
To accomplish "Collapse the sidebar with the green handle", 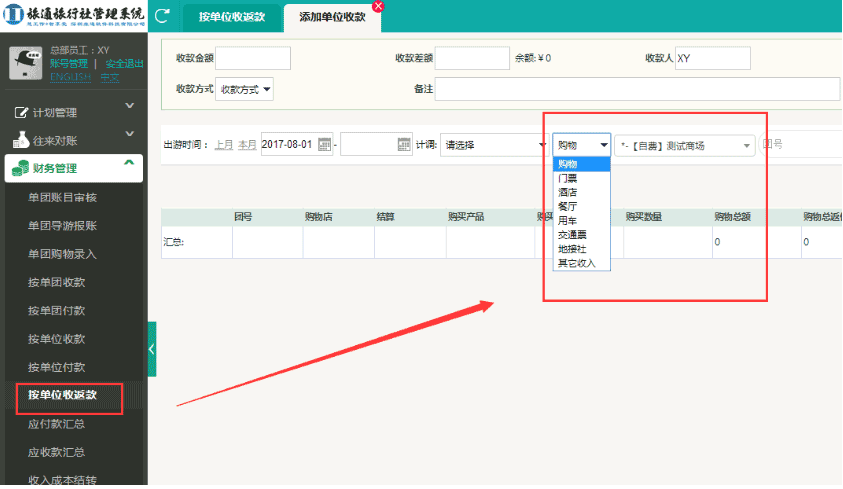I will 152,349.
